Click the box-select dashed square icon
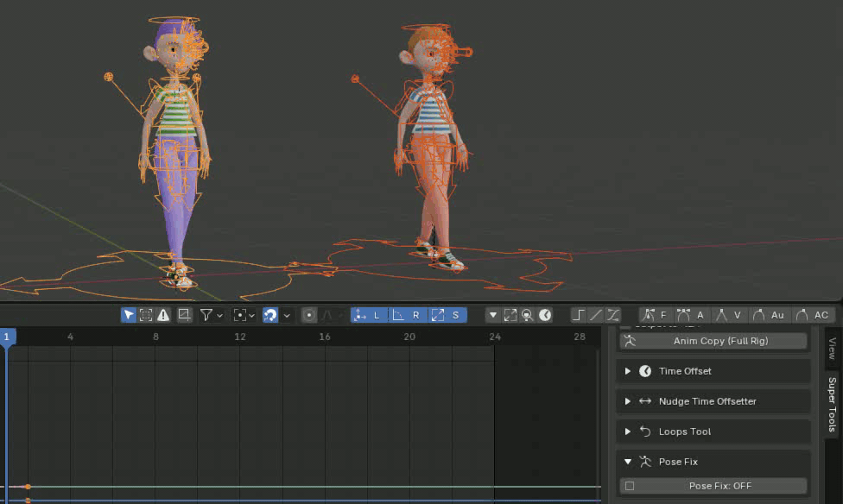 146,315
